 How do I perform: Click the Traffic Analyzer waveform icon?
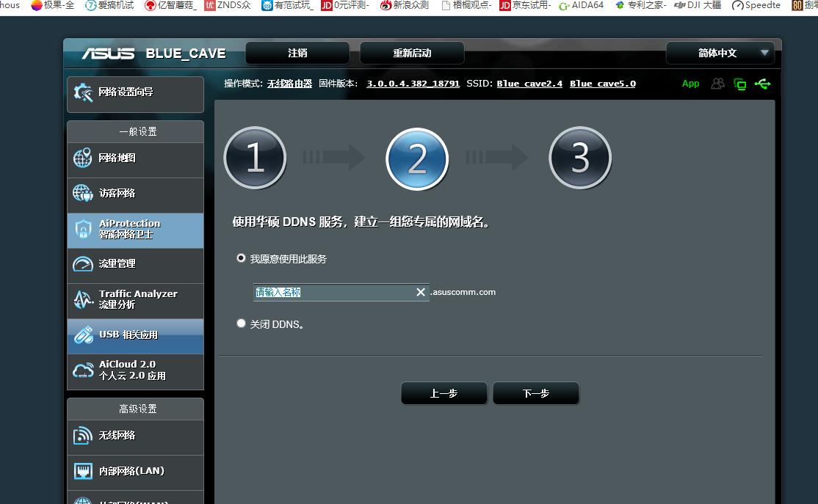[x=83, y=299]
